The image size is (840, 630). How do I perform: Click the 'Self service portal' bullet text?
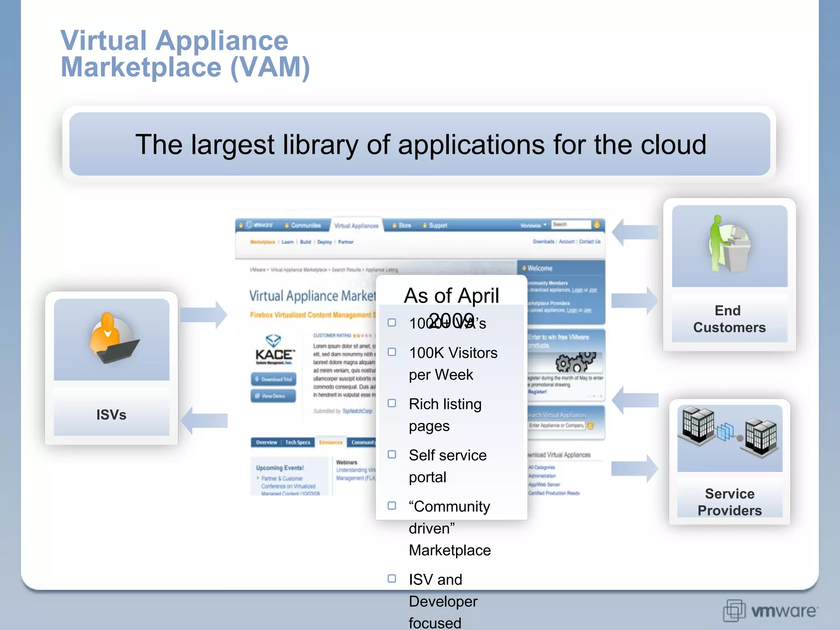(x=447, y=466)
